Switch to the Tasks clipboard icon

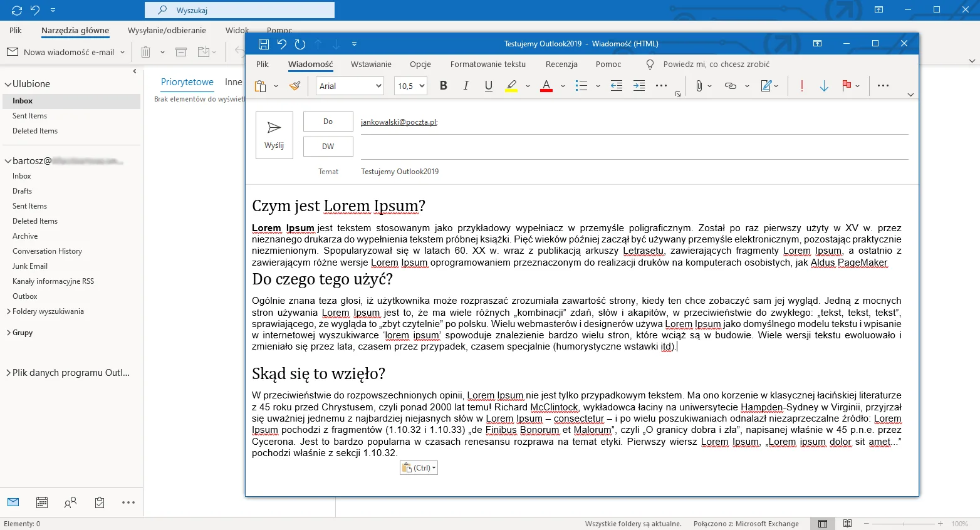point(100,502)
